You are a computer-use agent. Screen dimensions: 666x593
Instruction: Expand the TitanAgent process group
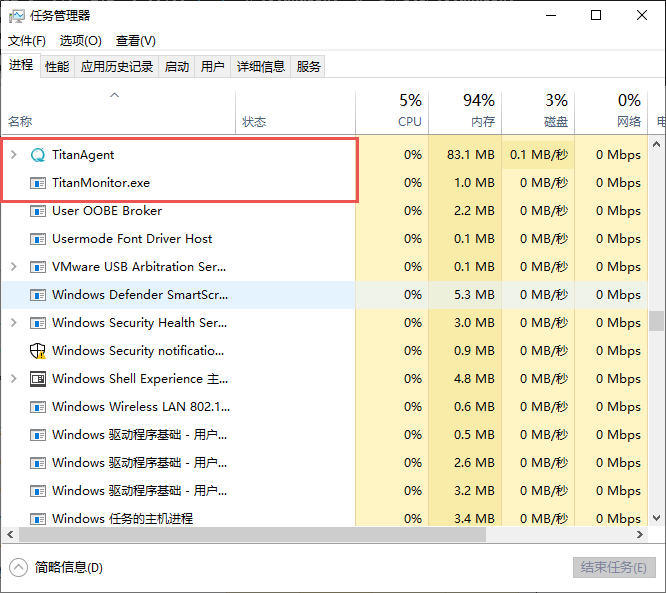pos(14,155)
